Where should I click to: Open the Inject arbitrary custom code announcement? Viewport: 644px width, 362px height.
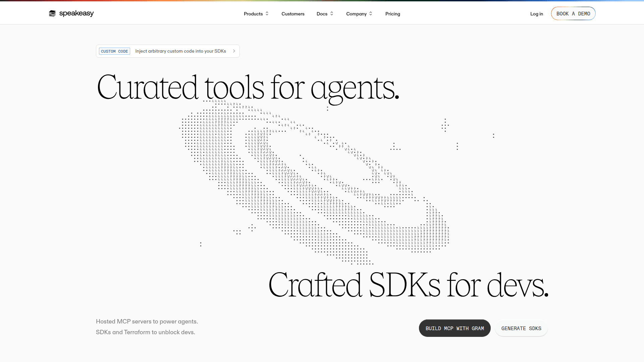click(180, 51)
